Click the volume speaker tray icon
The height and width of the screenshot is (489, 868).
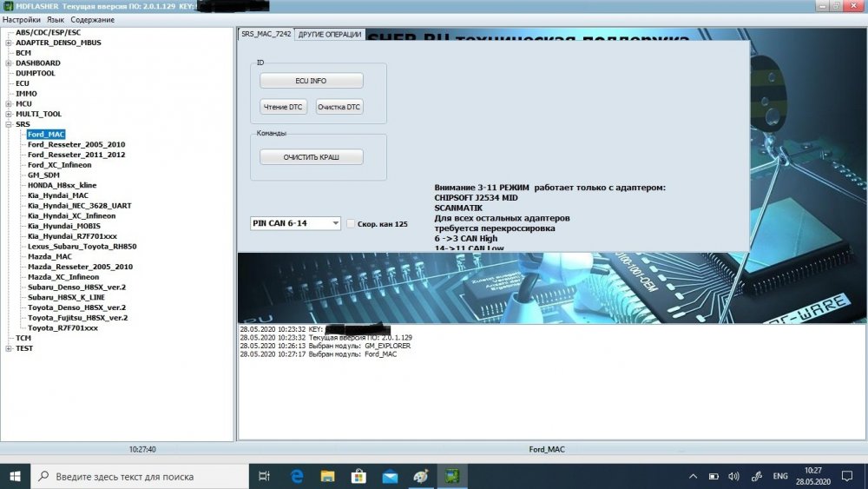tap(734, 476)
